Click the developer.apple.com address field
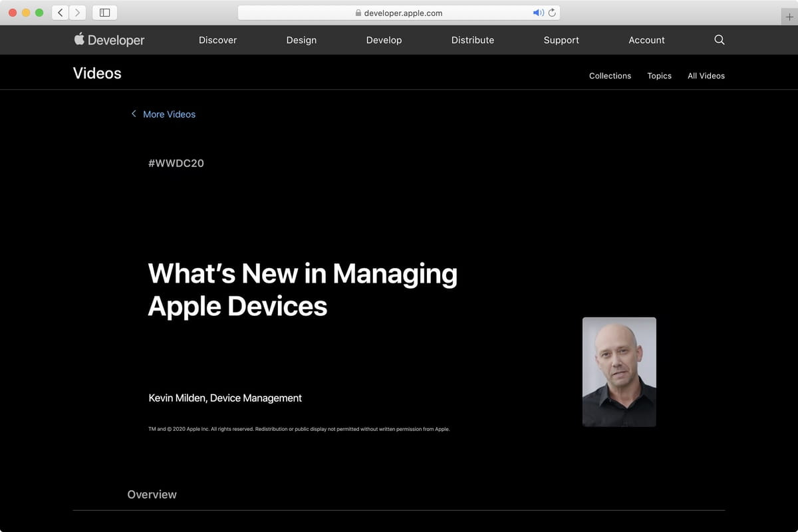This screenshot has width=798, height=532. 398,13
